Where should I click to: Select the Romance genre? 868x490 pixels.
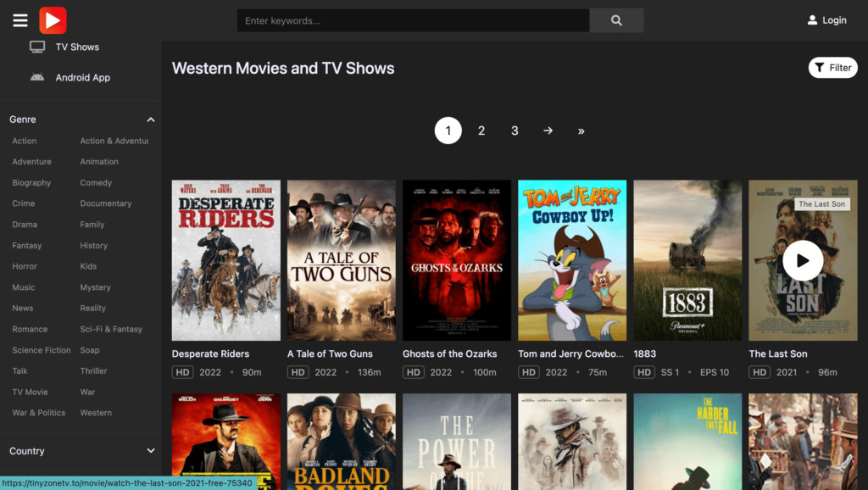tap(30, 329)
